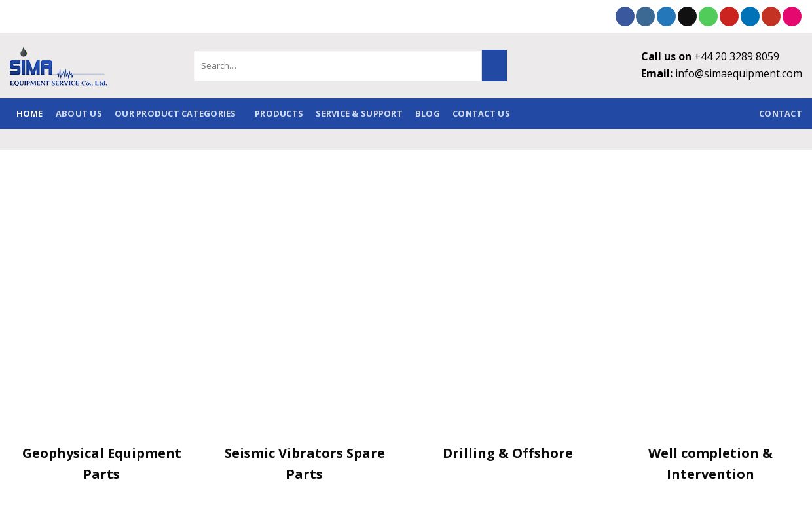Click the pink social media circle icon

coord(792,16)
